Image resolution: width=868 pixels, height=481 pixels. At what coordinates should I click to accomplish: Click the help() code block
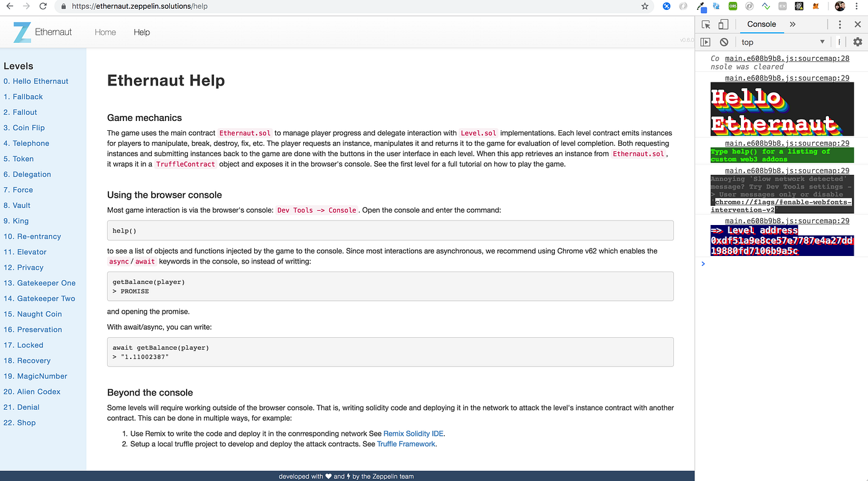[x=390, y=231]
